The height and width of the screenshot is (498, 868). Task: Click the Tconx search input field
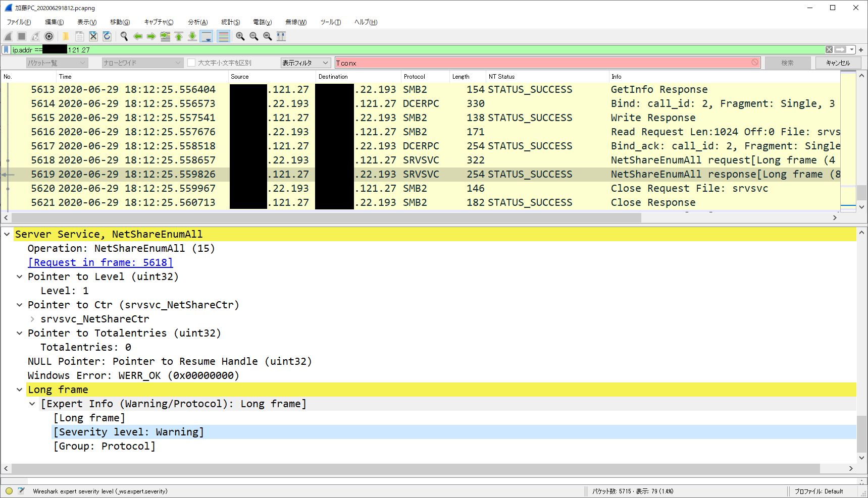coord(547,63)
